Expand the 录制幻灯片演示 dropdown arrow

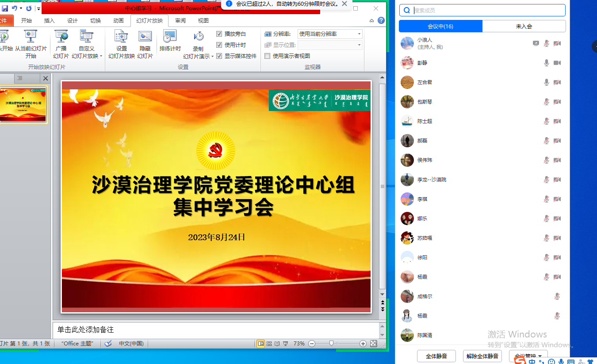point(212,56)
